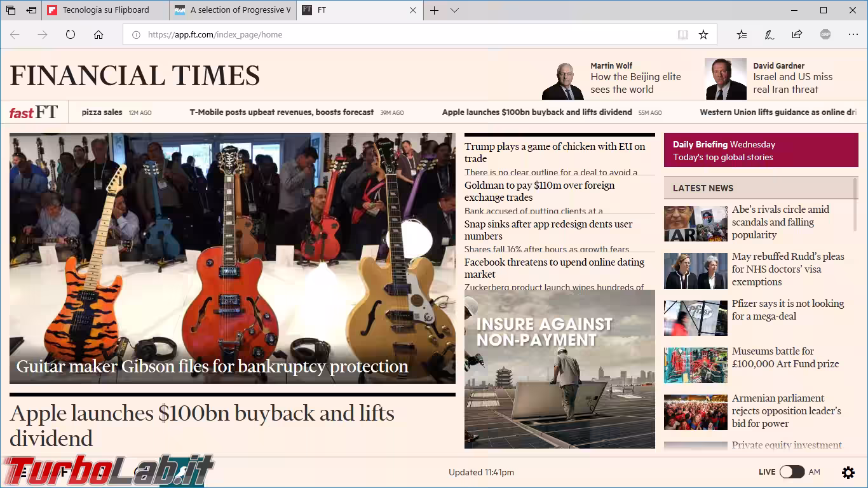Image resolution: width=868 pixels, height=488 pixels.
Task: Go to the browser Home page icon
Action: tap(98, 35)
